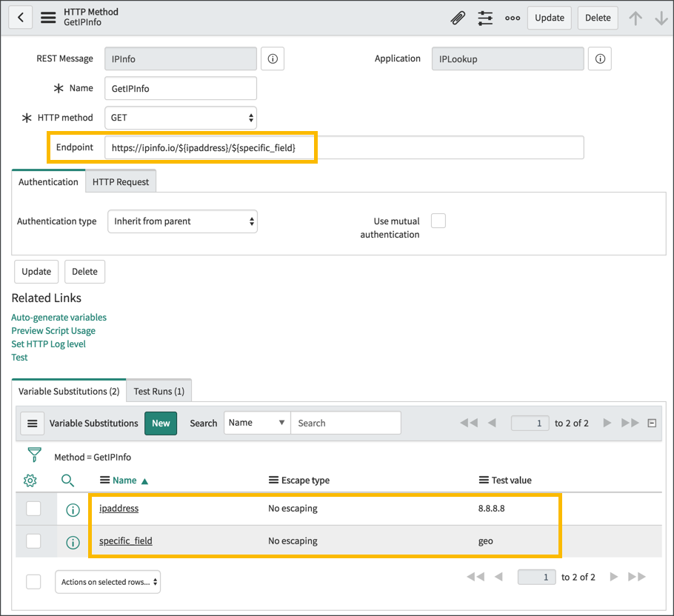
Task: Select the specific_field row checkbox
Action: [x=33, y=541]
